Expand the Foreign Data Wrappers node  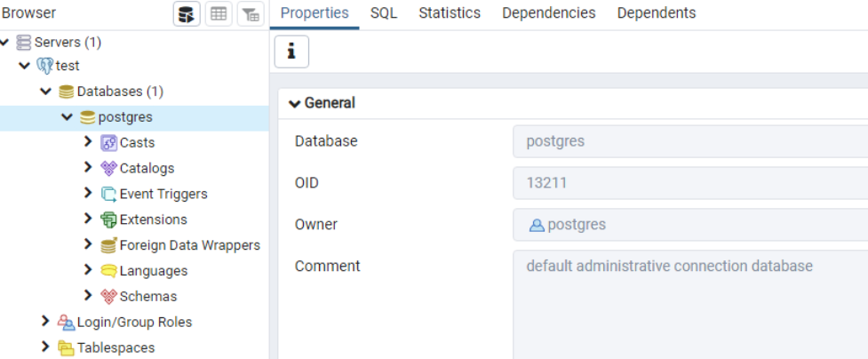pos(88,244)
